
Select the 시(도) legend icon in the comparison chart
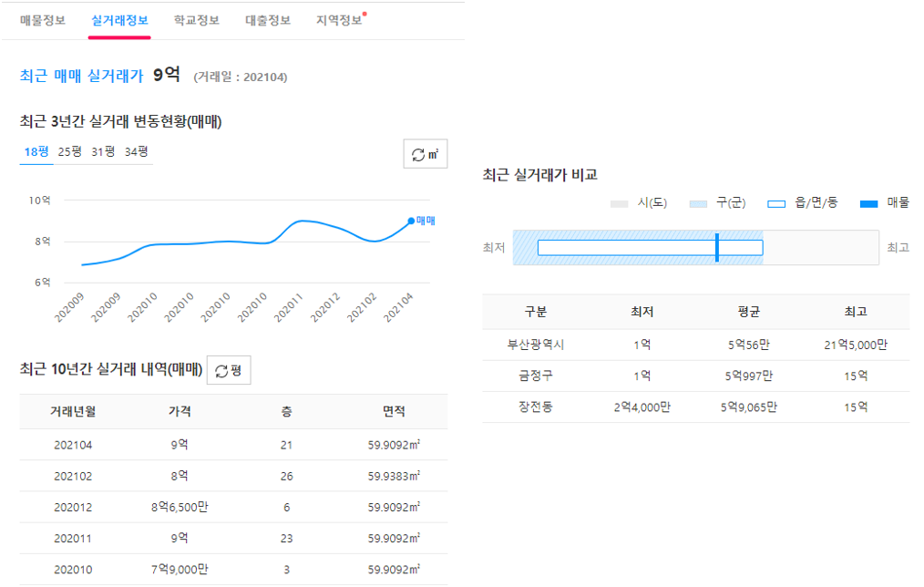[620, 202]
